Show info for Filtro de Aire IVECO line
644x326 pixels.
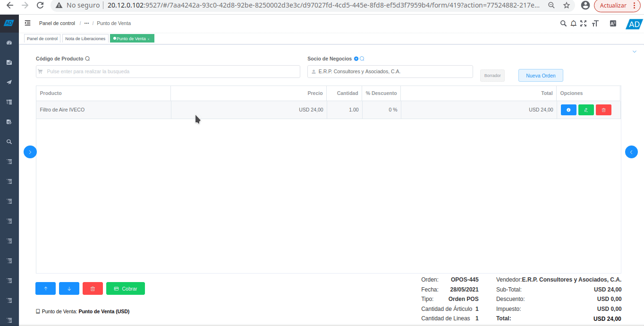click(568, 110)
